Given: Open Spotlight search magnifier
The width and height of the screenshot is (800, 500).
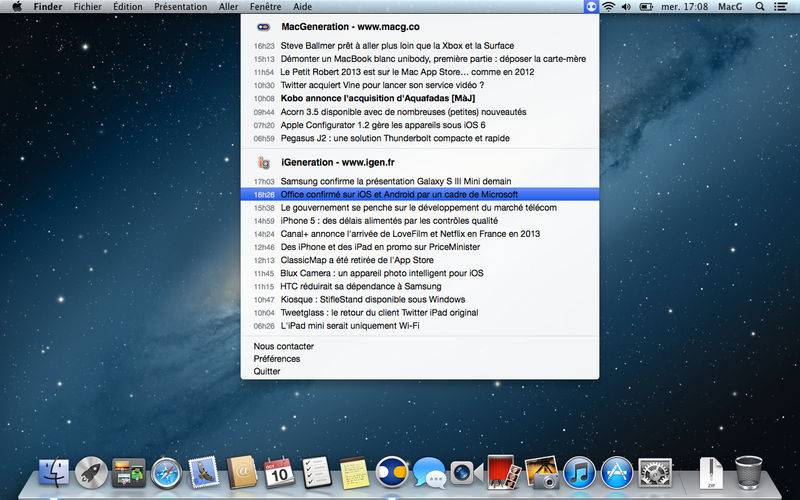Looking at the screenshot, I should point(760,7).
